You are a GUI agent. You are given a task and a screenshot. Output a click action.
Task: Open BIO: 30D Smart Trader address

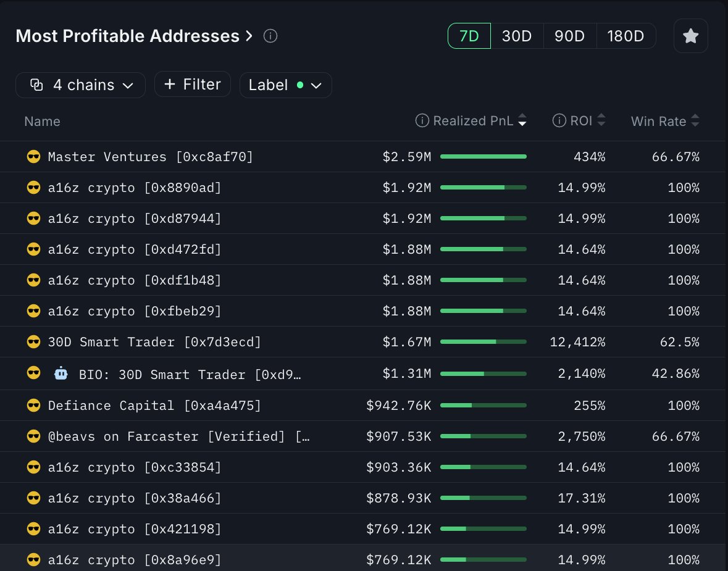pos(190,375)
